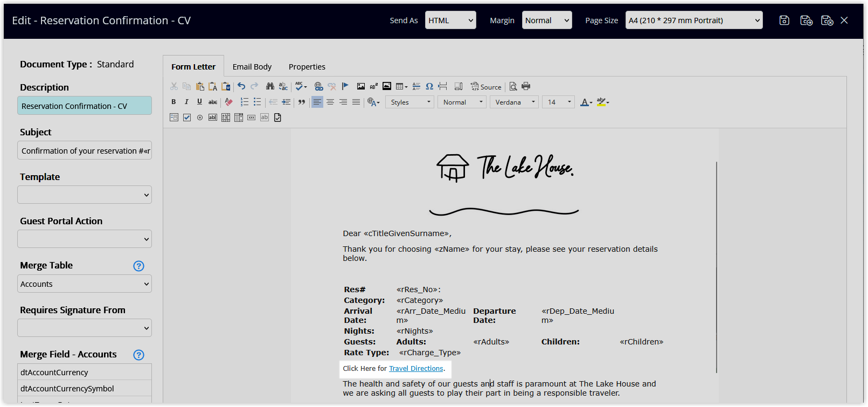
Task: Insert a text field form element
Action: point(213,118)
